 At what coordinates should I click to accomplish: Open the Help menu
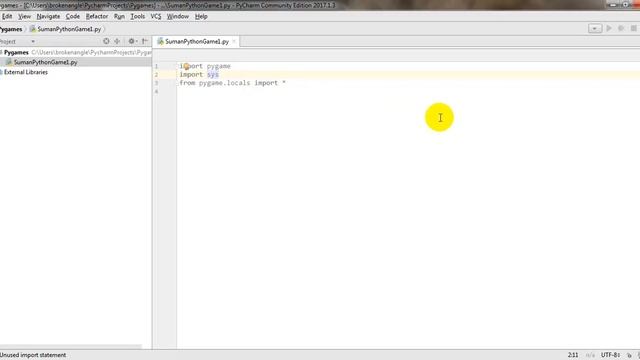tap(201, 16)
